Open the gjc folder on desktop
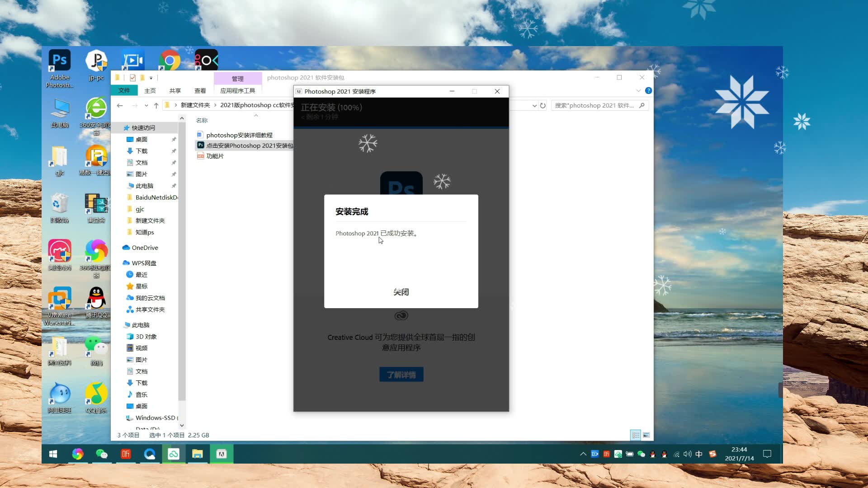The width and height of the screenshot is (868, 488). tap(60, 161)
